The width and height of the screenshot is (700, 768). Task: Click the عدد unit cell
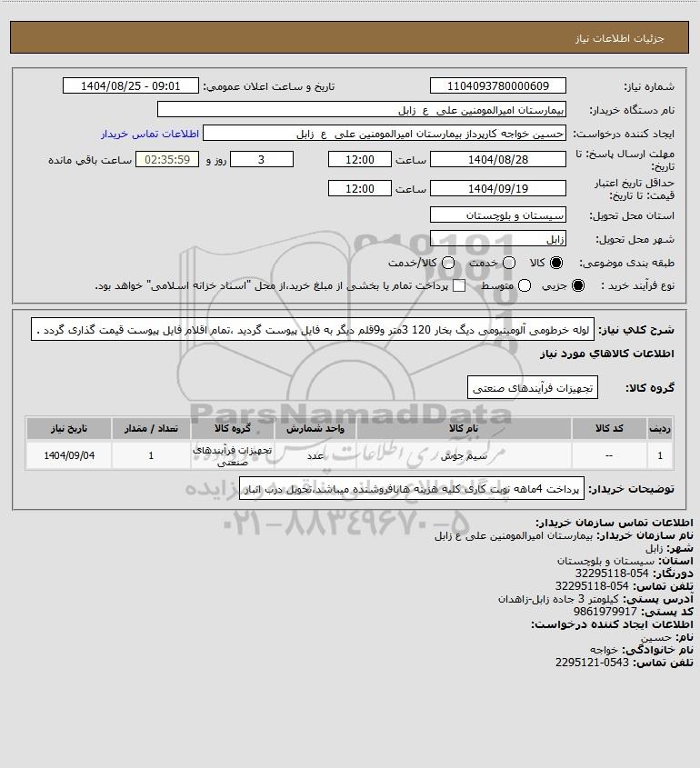pyautogui.click(x=315, y=456)
